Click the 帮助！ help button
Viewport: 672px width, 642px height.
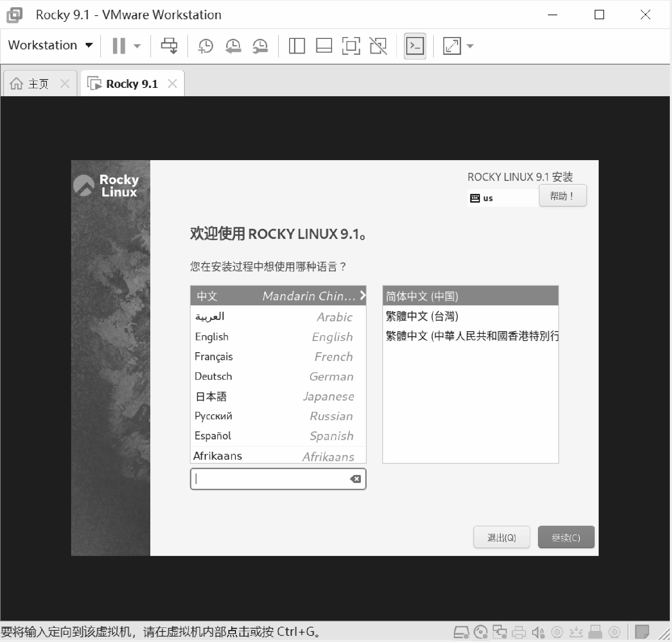pos(563,196)
